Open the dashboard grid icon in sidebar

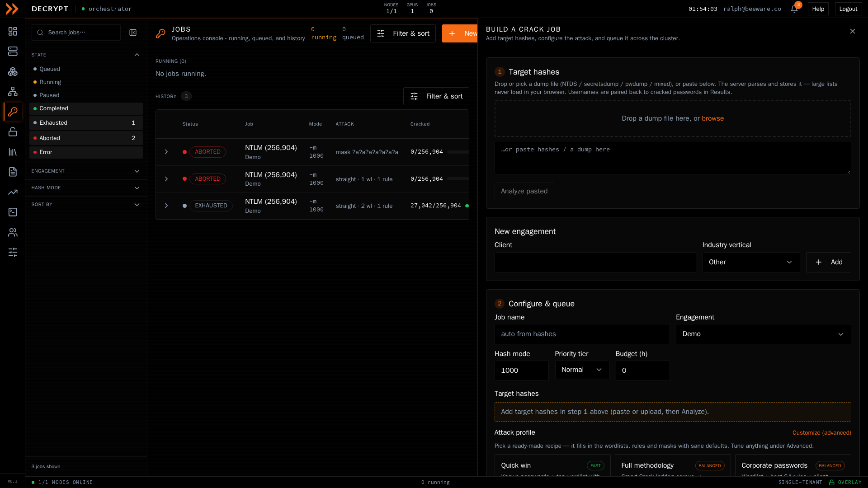13,31
